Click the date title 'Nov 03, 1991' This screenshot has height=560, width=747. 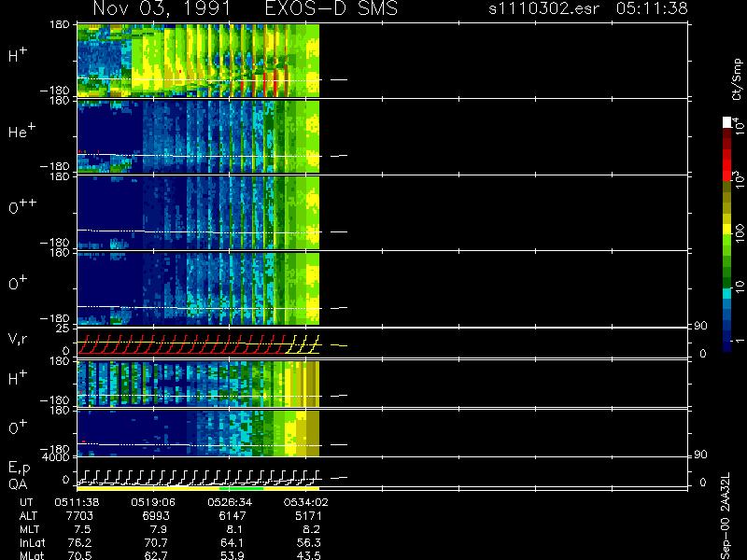coord(162,8)
